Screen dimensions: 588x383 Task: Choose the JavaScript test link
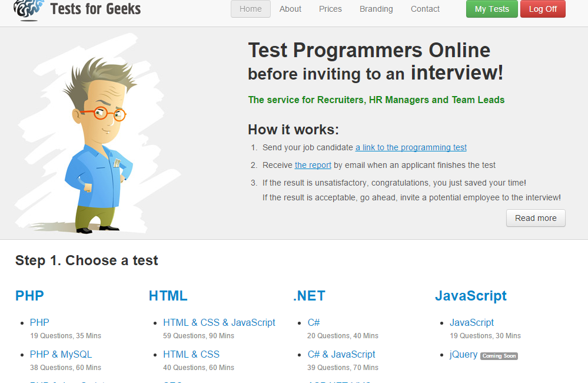click(471, 322)
